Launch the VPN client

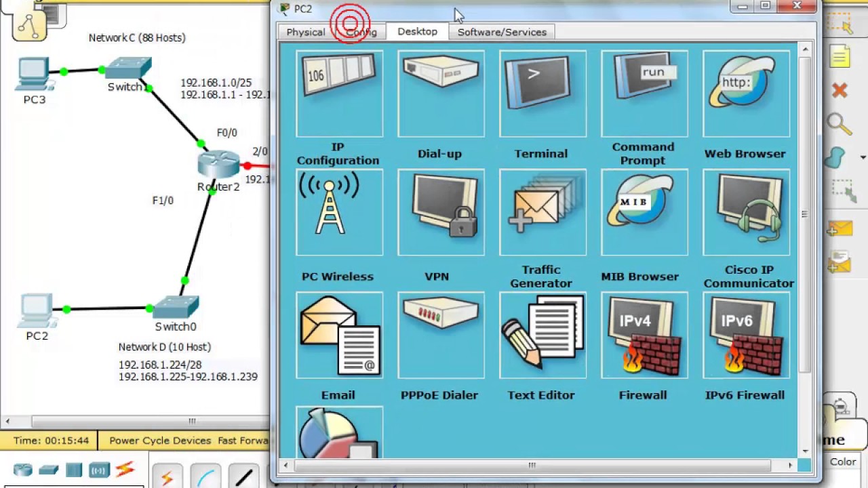click(x=441, y=212)
